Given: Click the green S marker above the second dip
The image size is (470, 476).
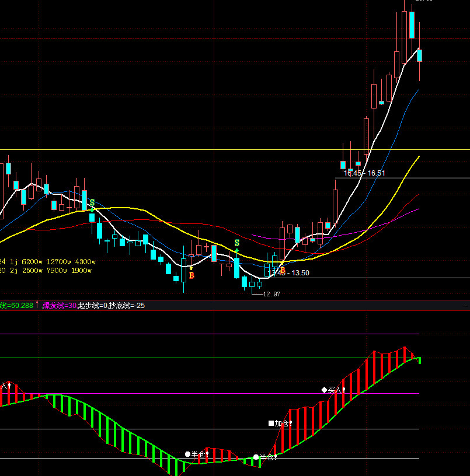Looking at the screenshot, I should 237,243.
